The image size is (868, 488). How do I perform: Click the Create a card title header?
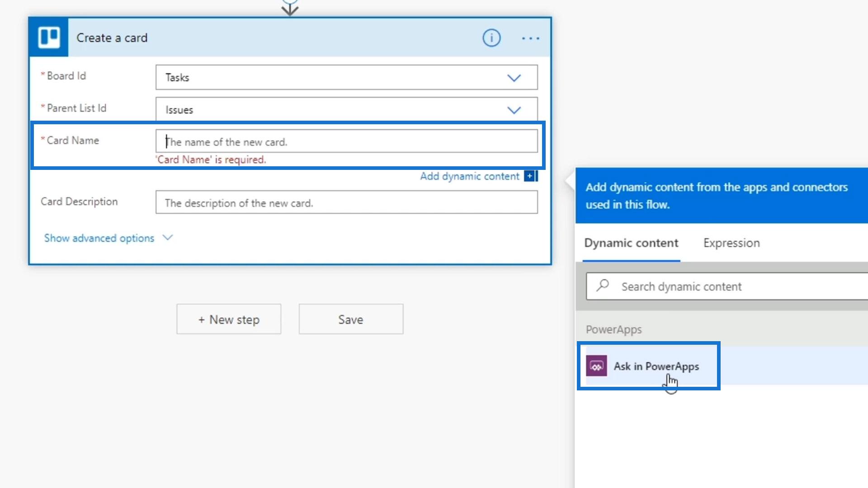(112, 38)
